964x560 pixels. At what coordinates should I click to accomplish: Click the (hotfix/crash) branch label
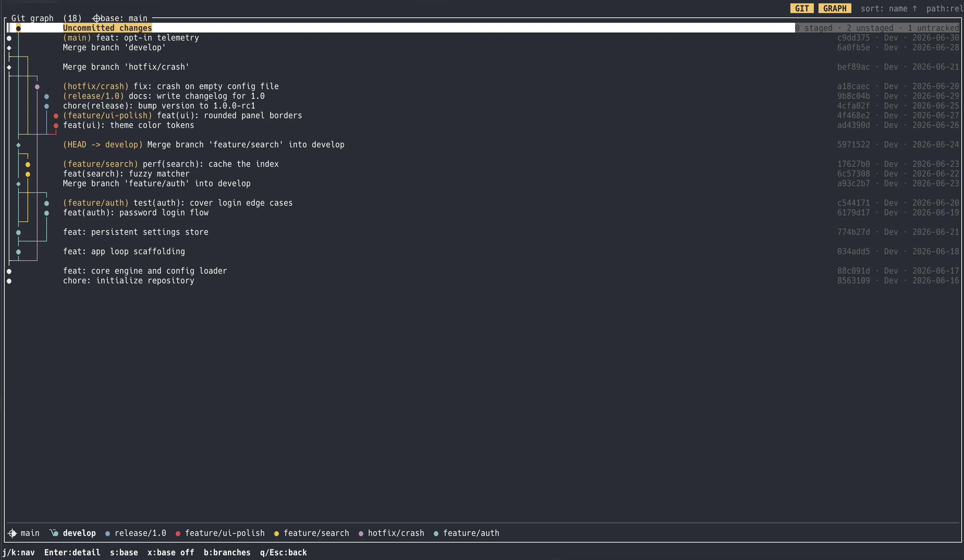pyautogui.click(x=96, y=86)
